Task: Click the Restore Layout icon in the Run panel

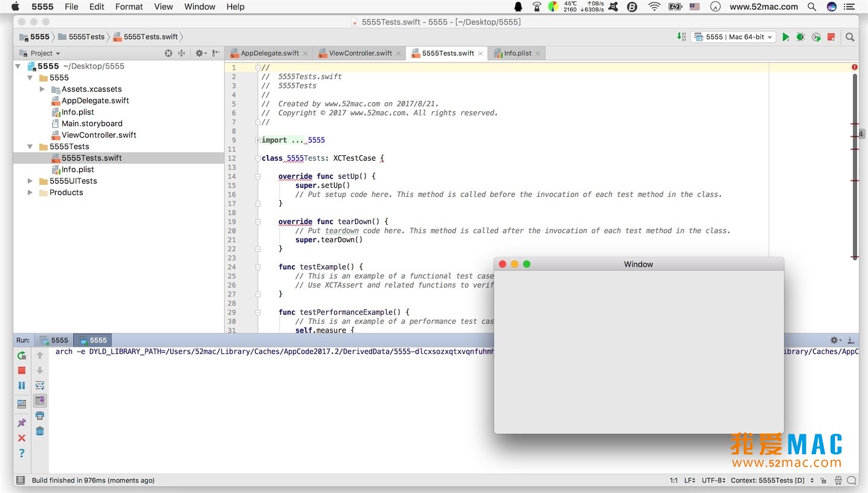Action: (22, 404)
